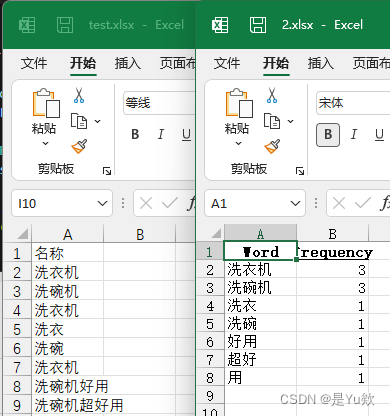Confirm formula entry in 2.xlsx

[x=363, y=203]
